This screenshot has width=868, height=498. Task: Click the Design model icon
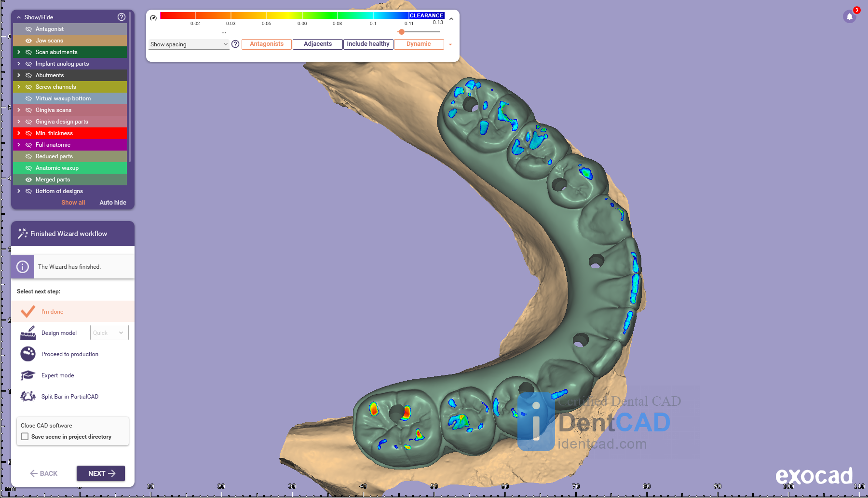click(28, 333)
